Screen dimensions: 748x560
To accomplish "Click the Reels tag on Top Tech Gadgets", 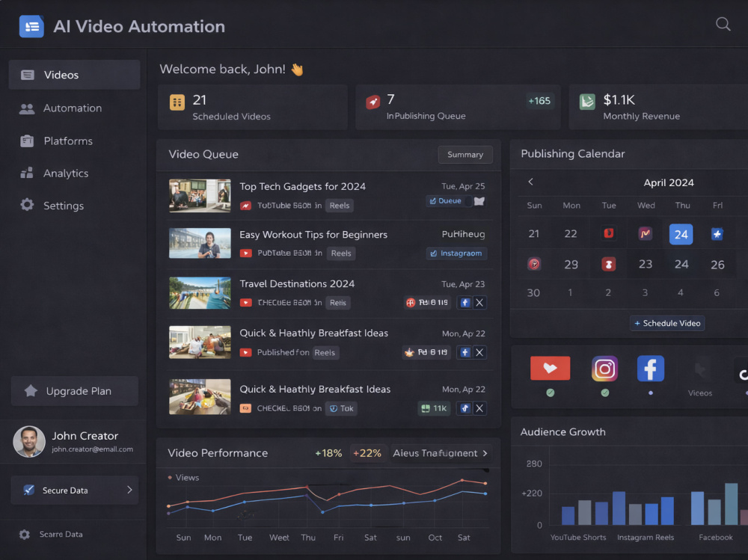I will click(x=339, y=206).
